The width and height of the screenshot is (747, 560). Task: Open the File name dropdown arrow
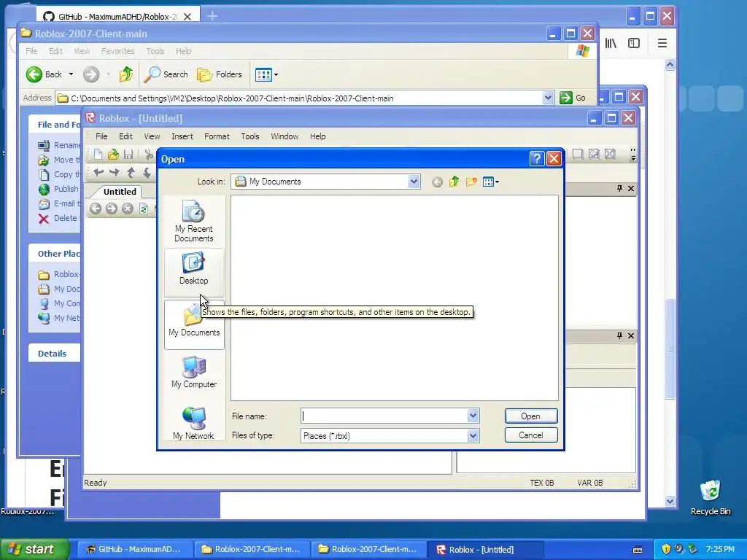point(473,416)
